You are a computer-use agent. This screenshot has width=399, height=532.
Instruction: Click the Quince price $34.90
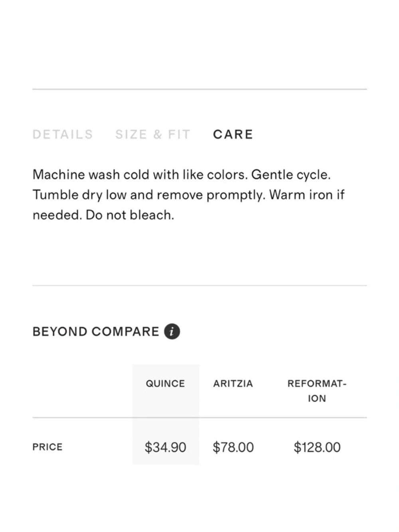coord(165,447)
